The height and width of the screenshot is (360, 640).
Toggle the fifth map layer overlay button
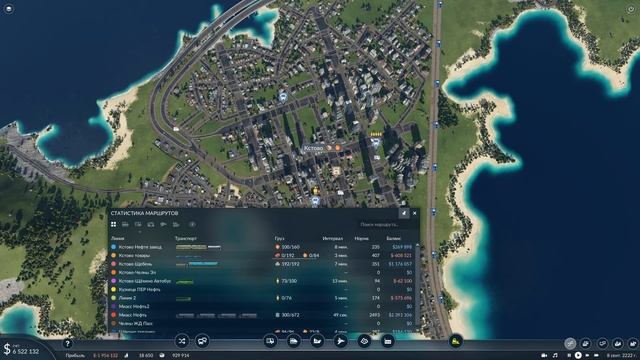[633, 344]
